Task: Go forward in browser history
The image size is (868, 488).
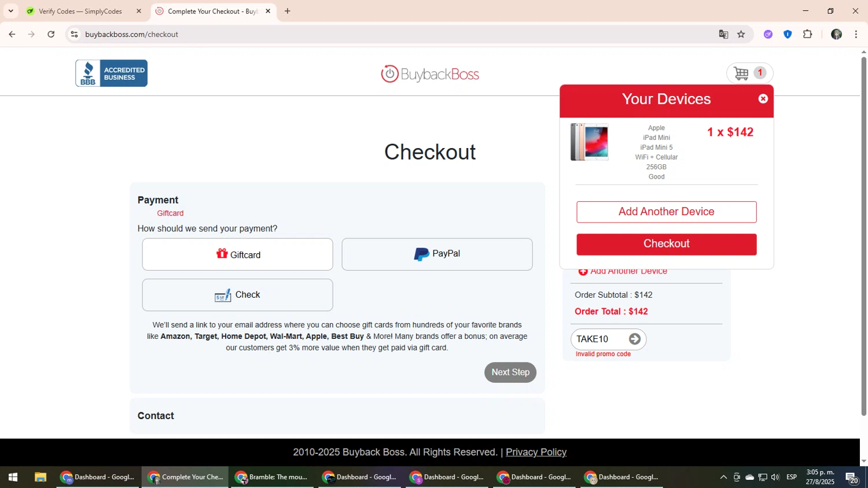Action: click(x=32, y=34)
